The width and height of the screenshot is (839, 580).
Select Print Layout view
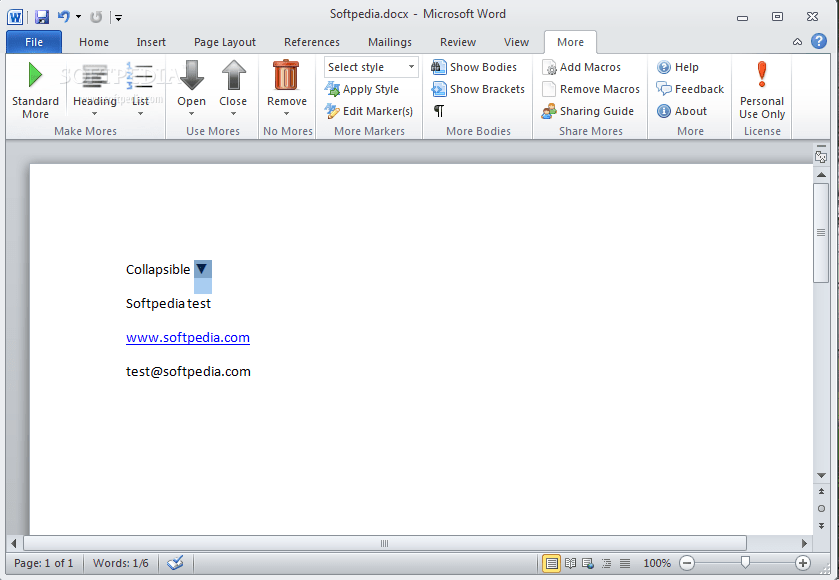pos(552,563)
